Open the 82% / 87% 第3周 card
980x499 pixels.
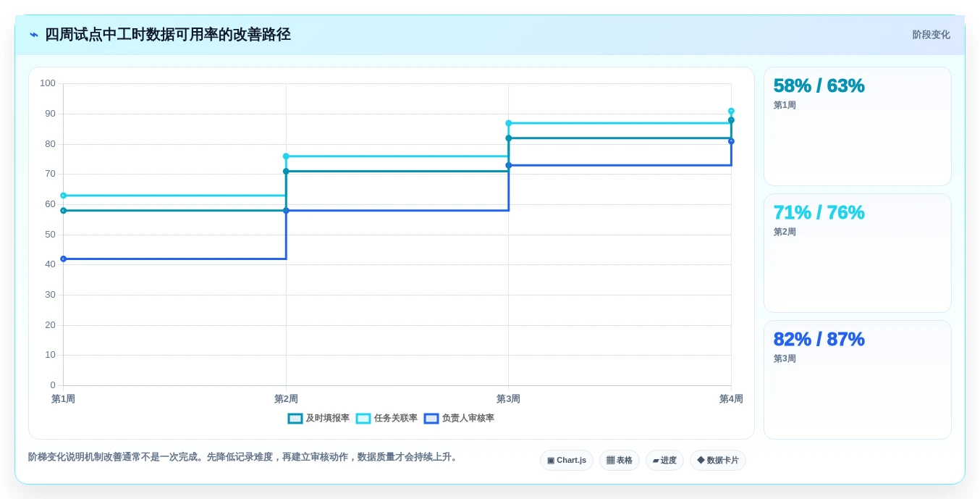point(858,380)
